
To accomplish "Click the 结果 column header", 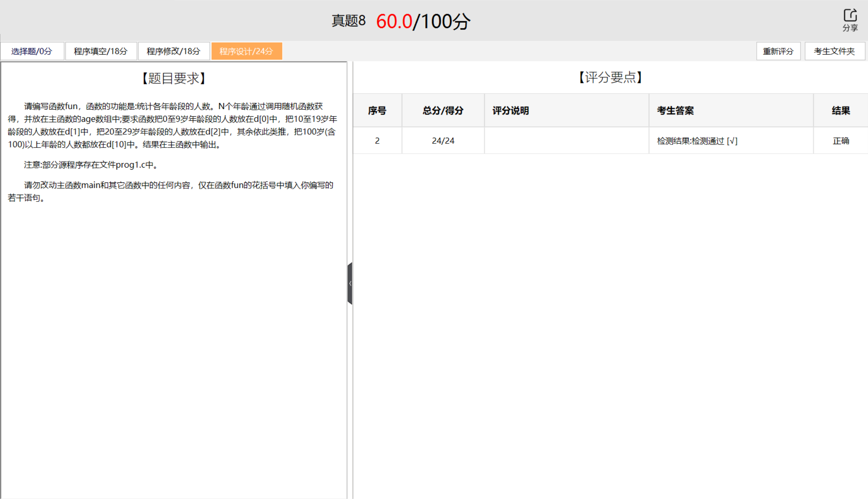I will click(841, 110).
